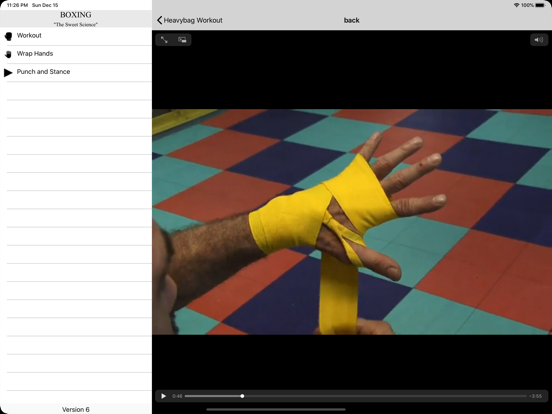552x414 pixels.
Task: Click "The Sweet Science" subtitle
Action: click(76, 24)
